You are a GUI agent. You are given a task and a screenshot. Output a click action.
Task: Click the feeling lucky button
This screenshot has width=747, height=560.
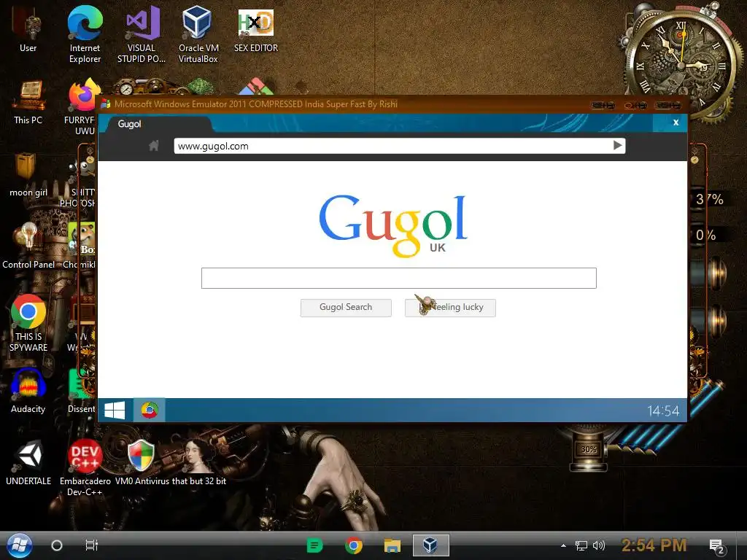(x=450, y=308)
